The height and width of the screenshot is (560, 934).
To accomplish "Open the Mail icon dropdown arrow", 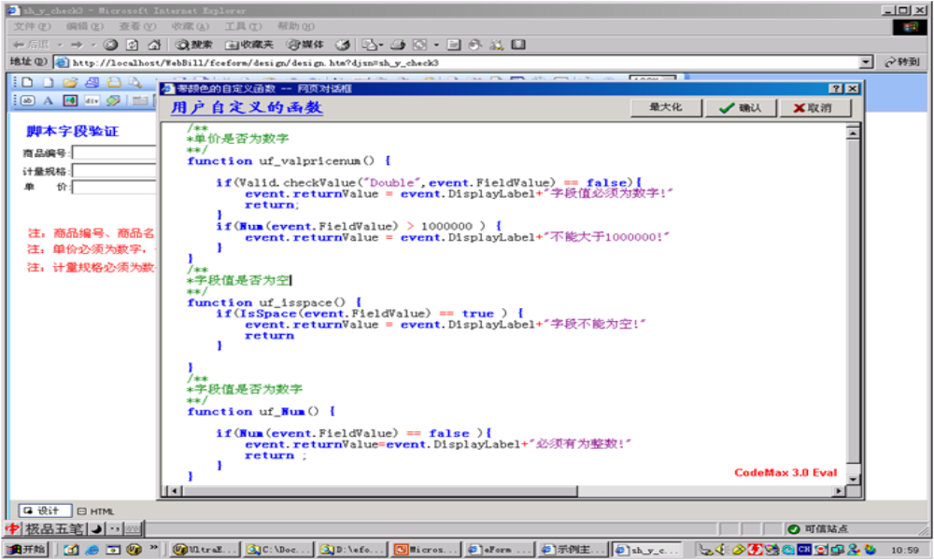I will 381,45.
